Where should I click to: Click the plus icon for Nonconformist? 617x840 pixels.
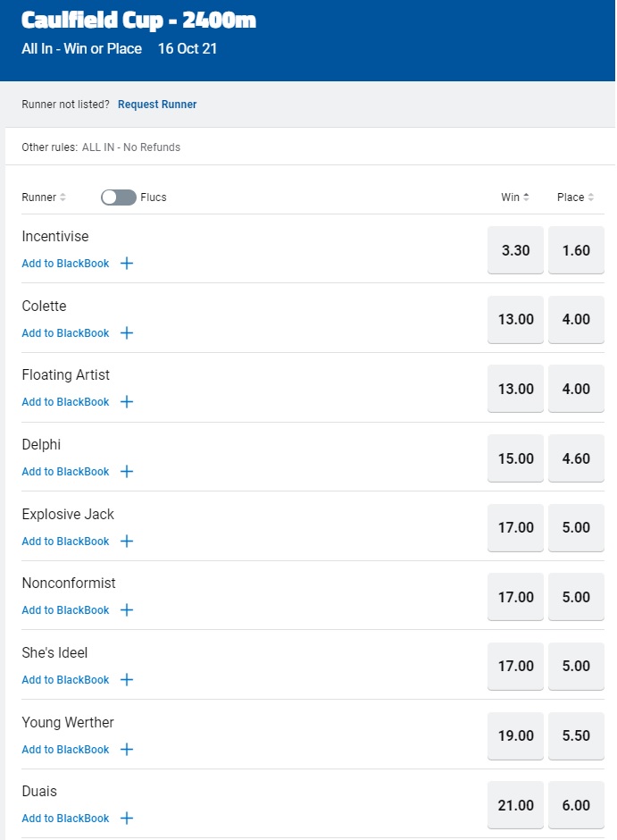point(127,610)
